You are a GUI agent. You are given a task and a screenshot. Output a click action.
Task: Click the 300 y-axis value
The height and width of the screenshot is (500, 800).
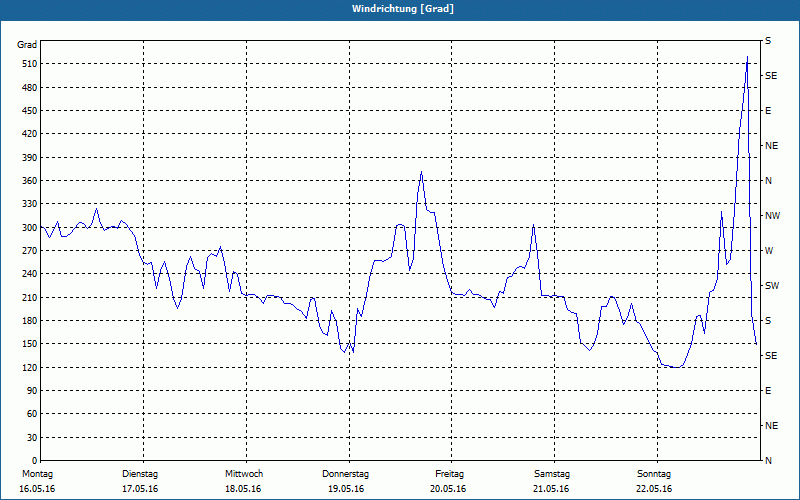[30, 228]
